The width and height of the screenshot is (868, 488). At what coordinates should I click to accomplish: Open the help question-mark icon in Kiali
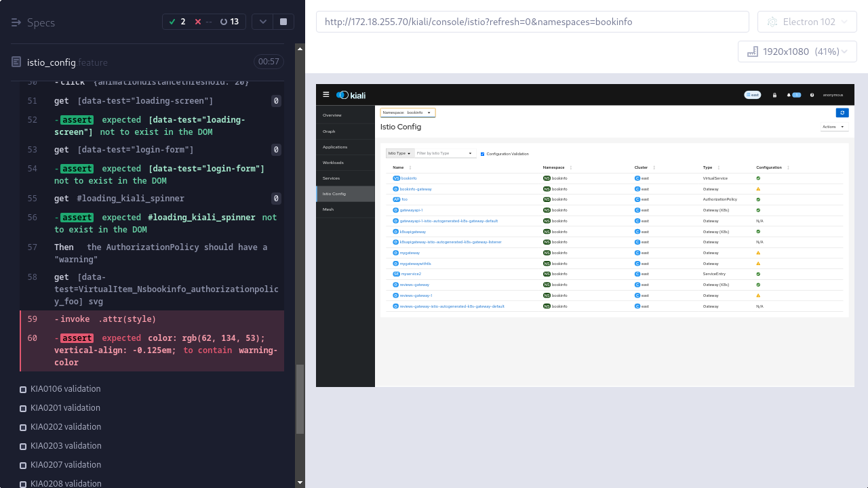click(x=812, y=95)
